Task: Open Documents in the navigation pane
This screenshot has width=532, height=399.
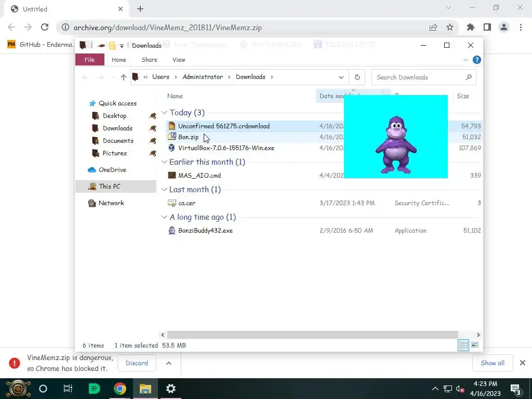Action: [112, 141]
